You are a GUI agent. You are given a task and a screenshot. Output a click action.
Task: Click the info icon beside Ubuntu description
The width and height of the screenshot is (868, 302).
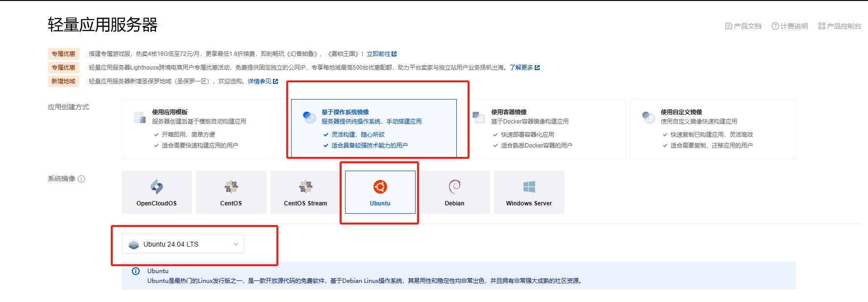pos(136,271)
